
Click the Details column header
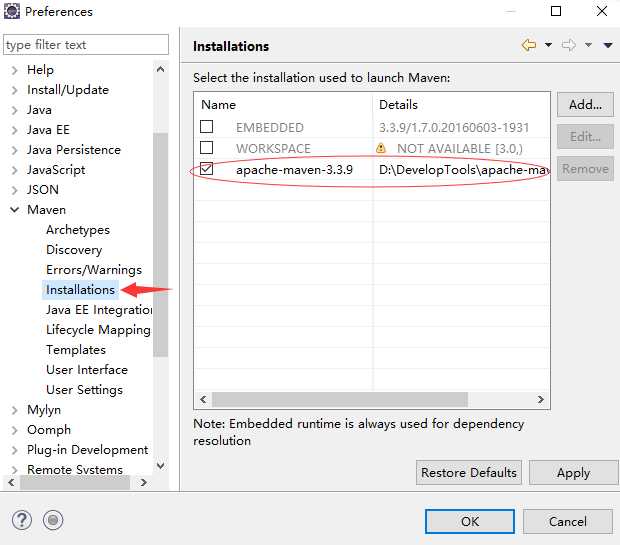[x=461, y=105]
